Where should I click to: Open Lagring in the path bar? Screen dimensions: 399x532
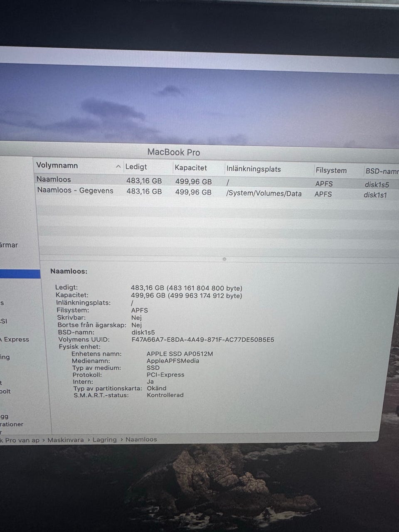pyautogui.click(x=104, y=439)
